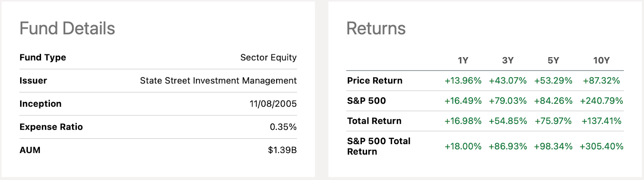The width and height of the screenshot is (644, 180).
Task: Select the +13.96% 1Y price return
Action: pos(463,81)
